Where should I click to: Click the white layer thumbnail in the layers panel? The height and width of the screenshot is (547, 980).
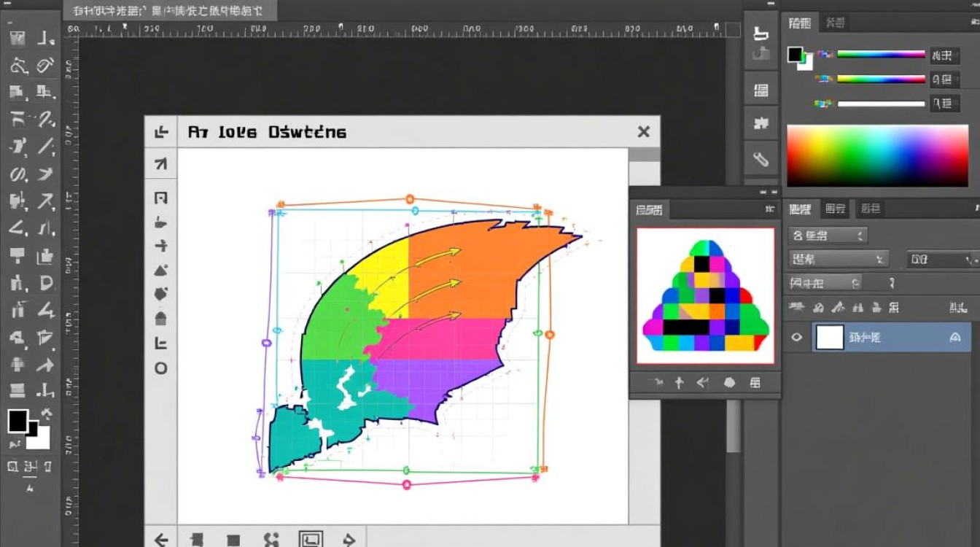(x=830, y=337)
